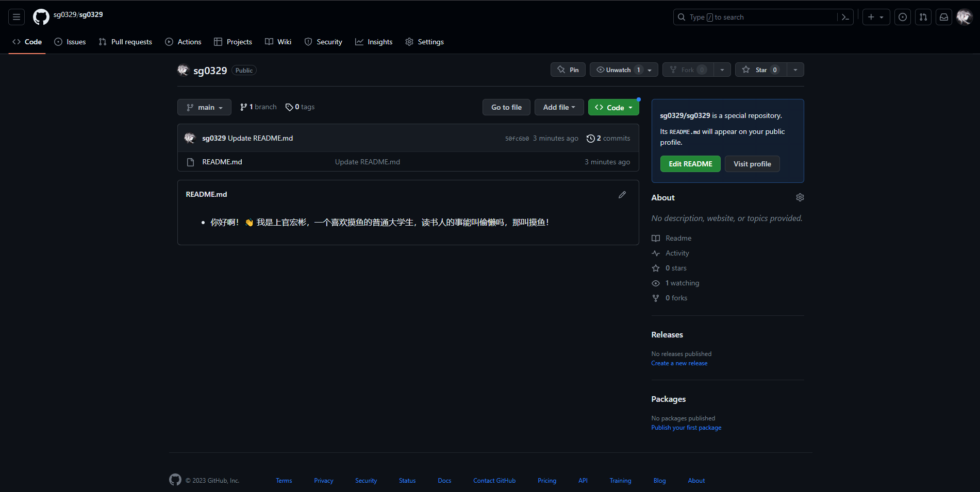Open the Docs link in footer
This screenshot has height=492, width=980.
coord(444,481)
